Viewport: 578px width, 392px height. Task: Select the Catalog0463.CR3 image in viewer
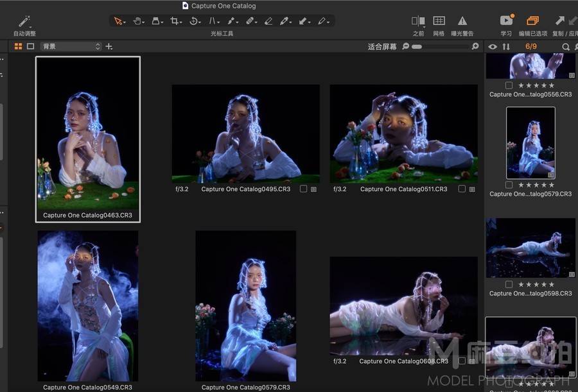tap(88, 133)
